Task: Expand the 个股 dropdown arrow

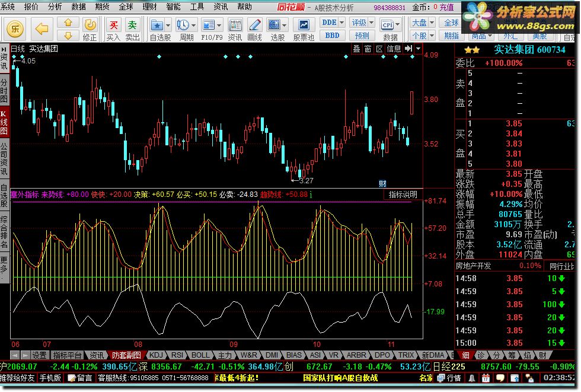Action: tap(432, 36)
